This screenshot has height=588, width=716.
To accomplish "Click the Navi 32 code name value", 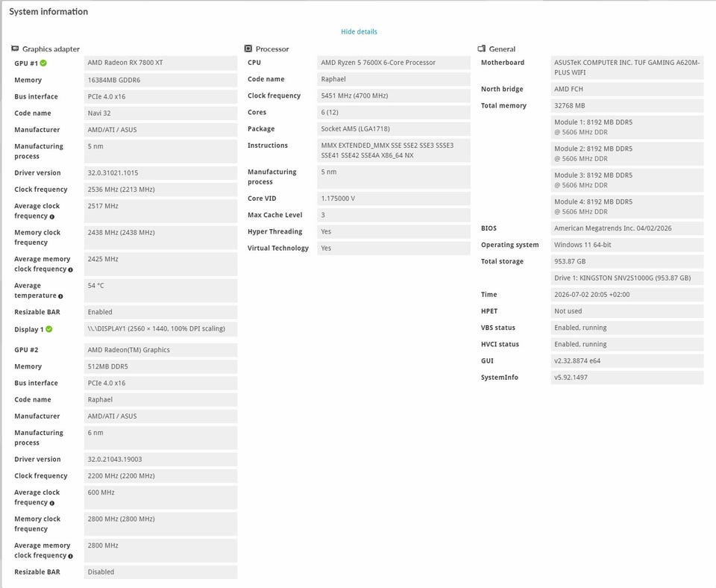I will 161,113.
